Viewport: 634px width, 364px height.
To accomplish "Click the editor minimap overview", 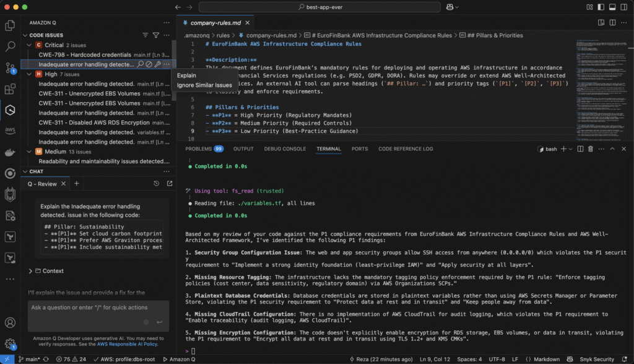I will click(602, 89).
